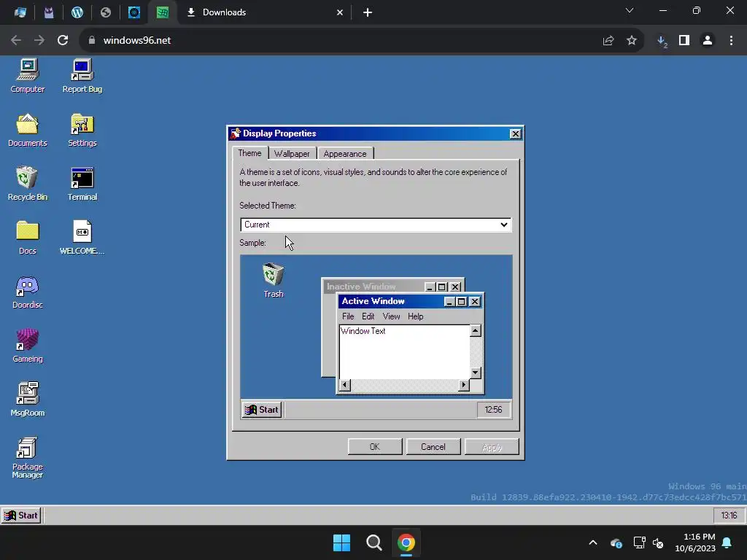Click View menu in sample Active Window
This screenshot has width=747, height=560.
tap(391, 316)
